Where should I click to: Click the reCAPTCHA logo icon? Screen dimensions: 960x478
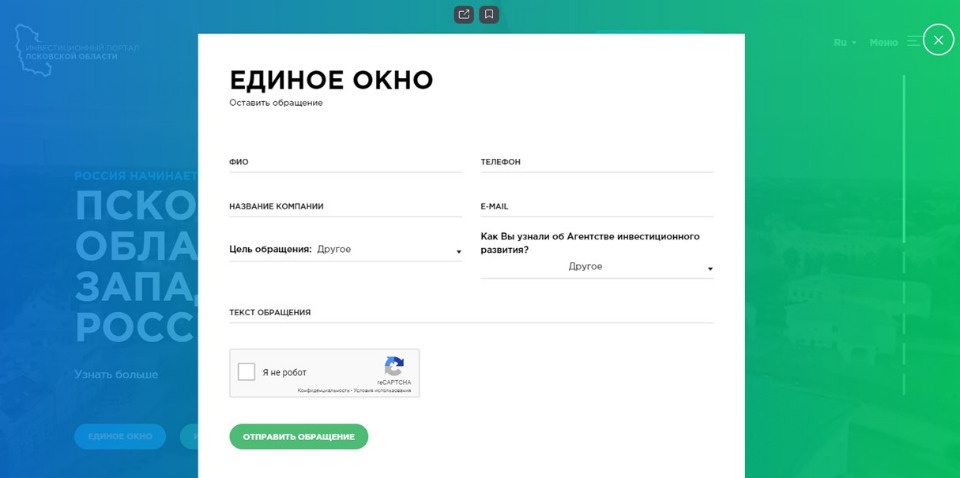394,366
